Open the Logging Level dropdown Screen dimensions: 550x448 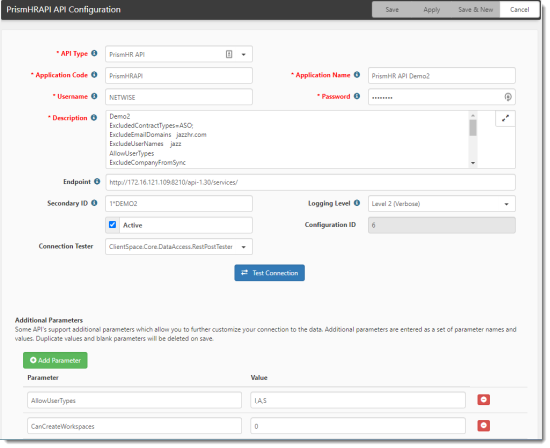[x=506, y=204]
